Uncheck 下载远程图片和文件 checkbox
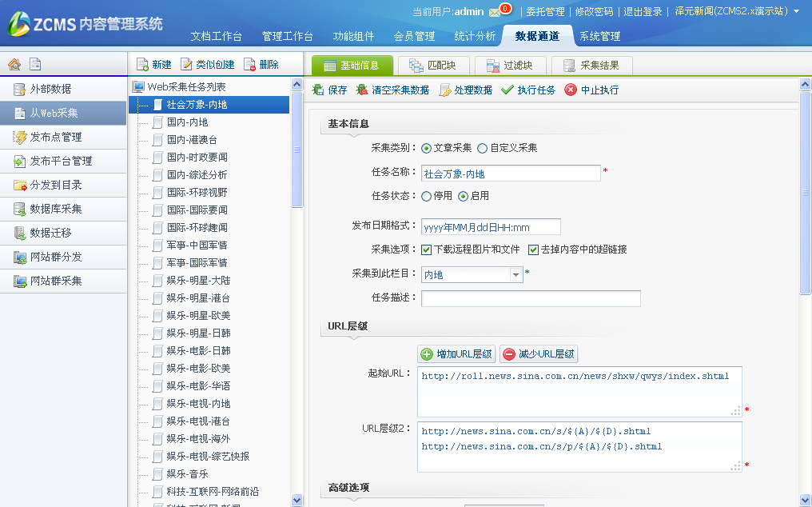812x507 pixels. (x=426, y=250)
